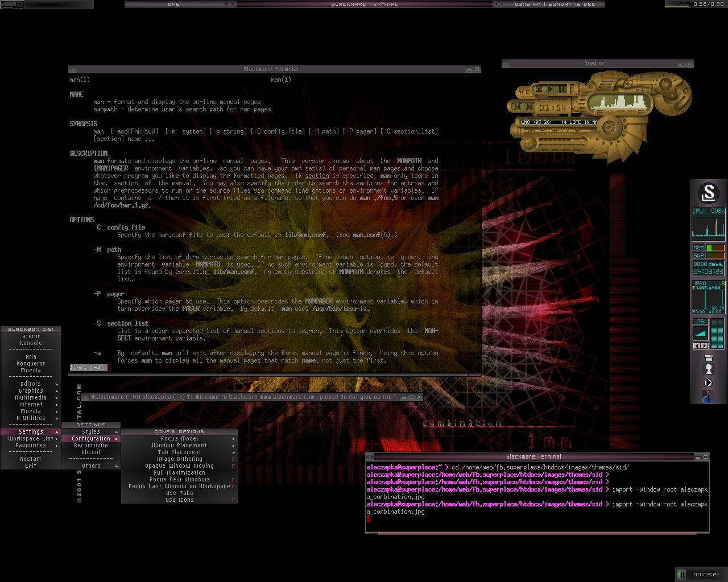Viewport: 728px width, 582px height.
Task: Toggle the Use Icons option
Action: [x=179, y=500]
